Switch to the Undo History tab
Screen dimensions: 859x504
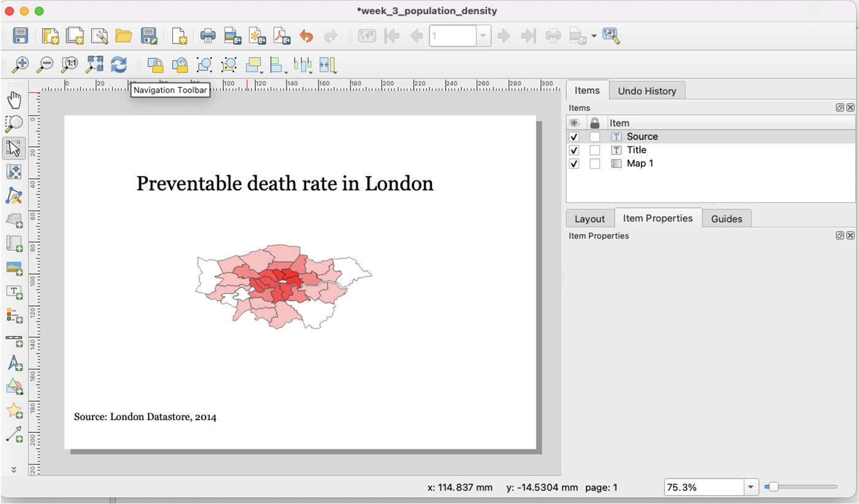(x=647, y=90)
